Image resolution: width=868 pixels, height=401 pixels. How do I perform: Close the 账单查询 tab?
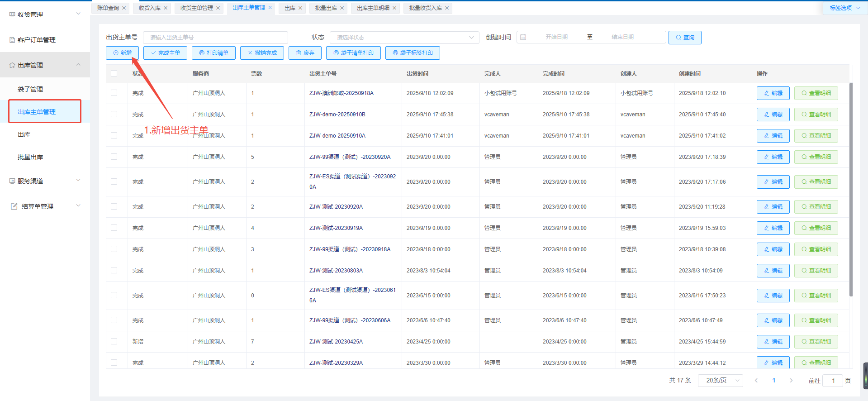pos(124,8)
